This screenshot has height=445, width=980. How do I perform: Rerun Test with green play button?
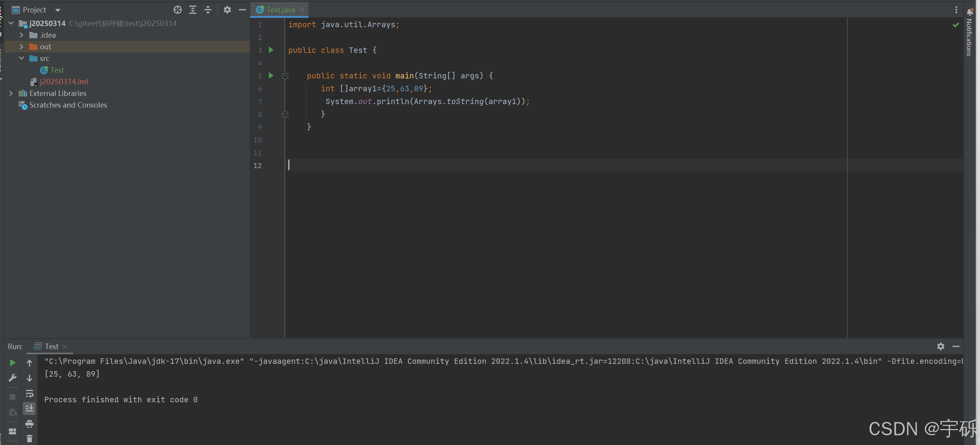pos(12,363)
